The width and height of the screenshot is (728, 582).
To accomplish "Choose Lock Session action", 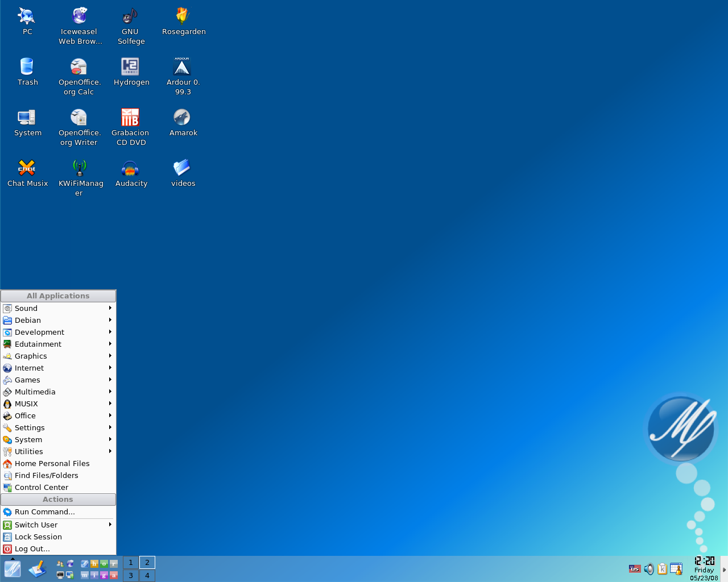I will point(58,537).
